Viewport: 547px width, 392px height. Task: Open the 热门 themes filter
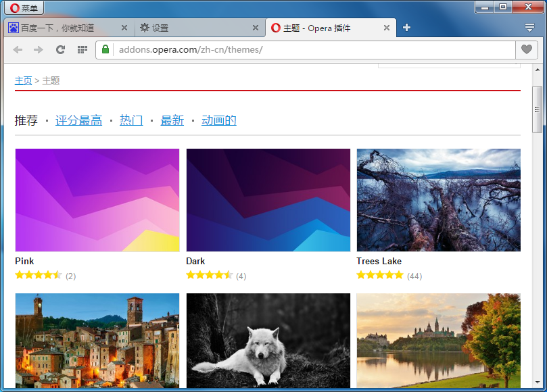130,120
